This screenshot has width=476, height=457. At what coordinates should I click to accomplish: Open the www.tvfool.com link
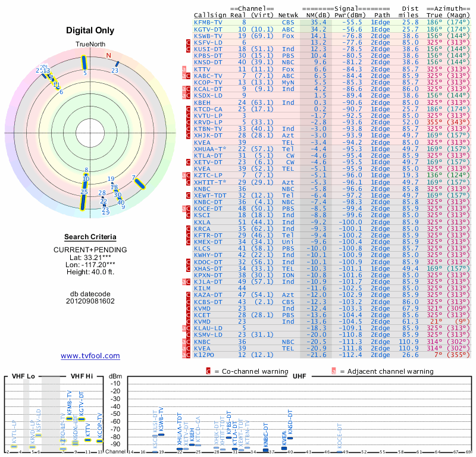point(90,356)
